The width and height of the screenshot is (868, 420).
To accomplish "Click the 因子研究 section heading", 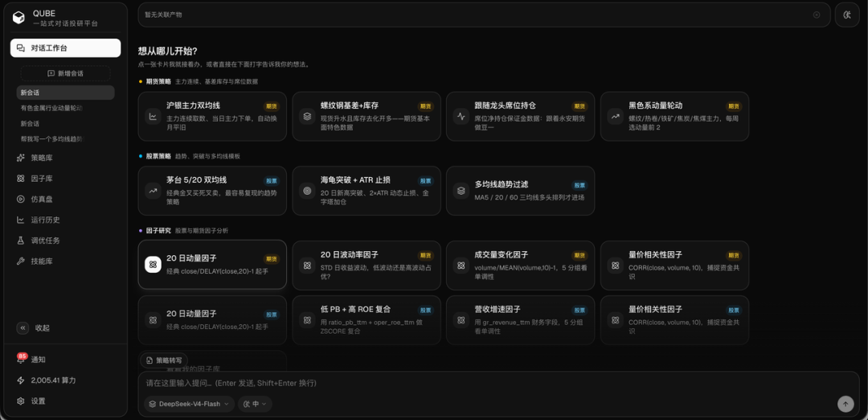I will coord(158,230).
